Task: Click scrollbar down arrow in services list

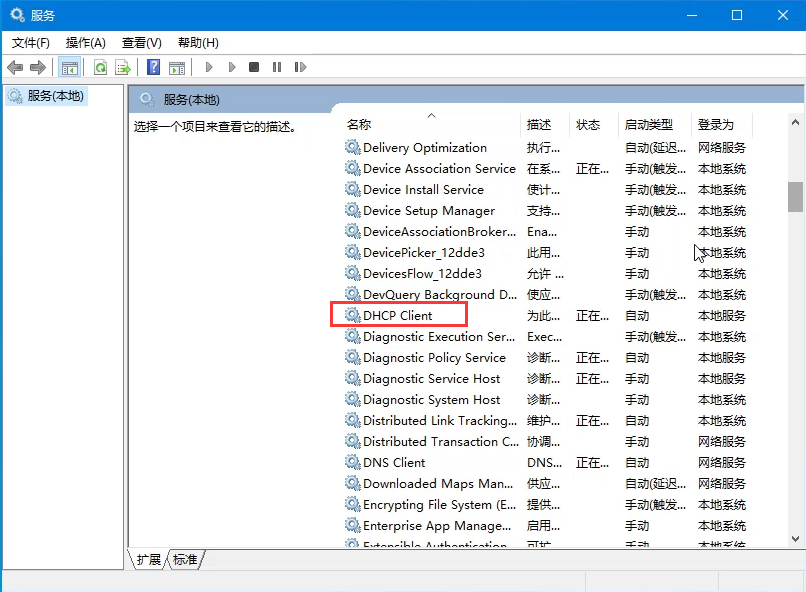Action: tap(795, 539)
